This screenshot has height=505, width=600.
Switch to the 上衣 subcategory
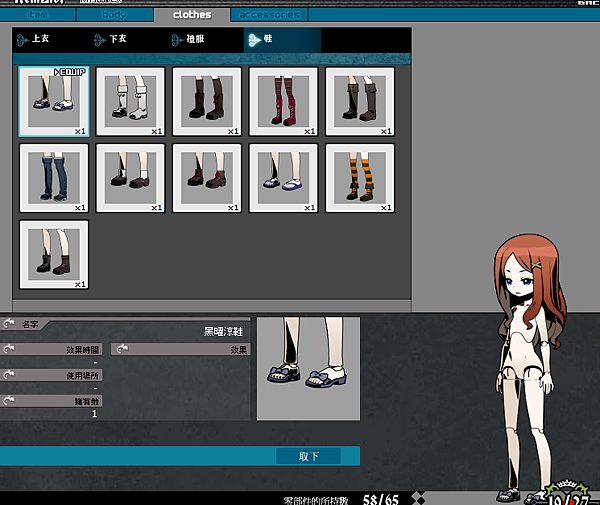pos(40,40)
